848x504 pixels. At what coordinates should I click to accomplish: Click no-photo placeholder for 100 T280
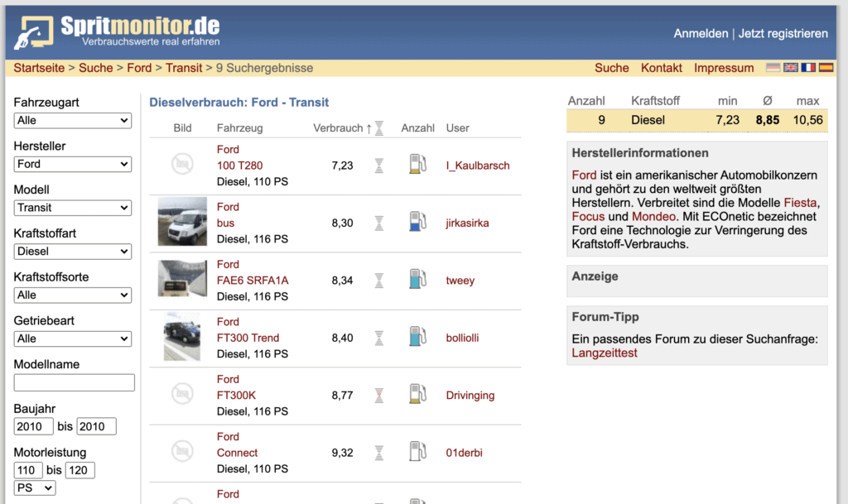click(182, 164)
